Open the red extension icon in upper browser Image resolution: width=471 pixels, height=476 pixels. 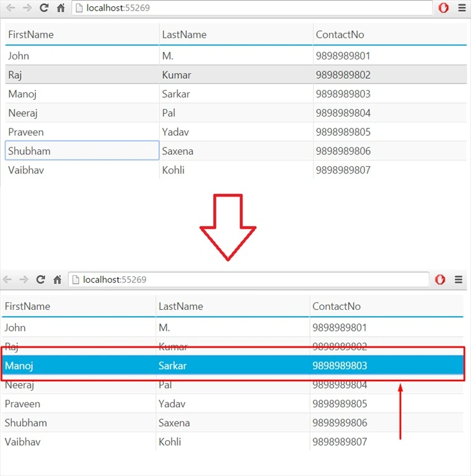pos(443,8)
